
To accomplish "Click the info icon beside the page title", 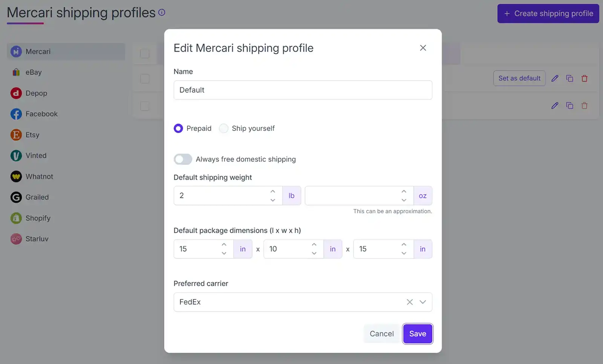I will point(162,12).
